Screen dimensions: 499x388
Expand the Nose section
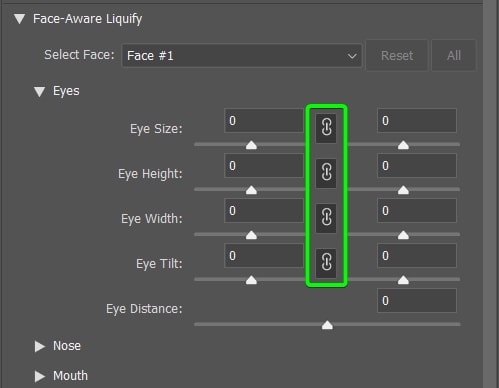click(x=40, y=346)
